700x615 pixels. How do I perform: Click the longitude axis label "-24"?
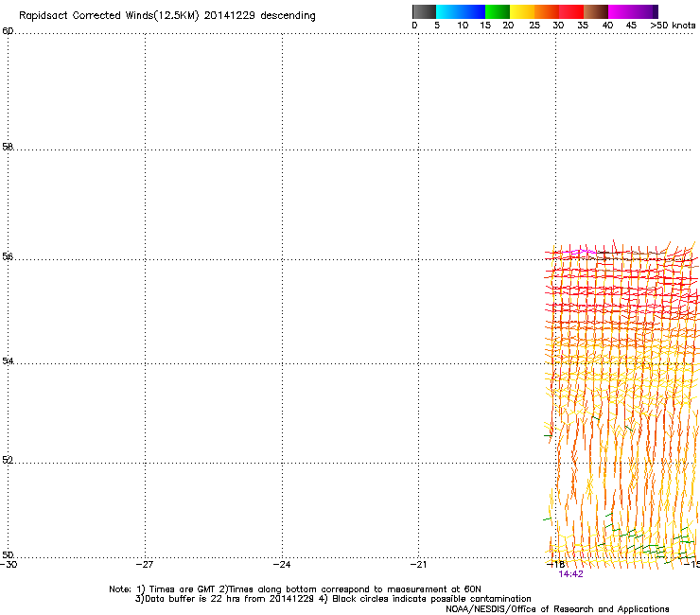282,565
